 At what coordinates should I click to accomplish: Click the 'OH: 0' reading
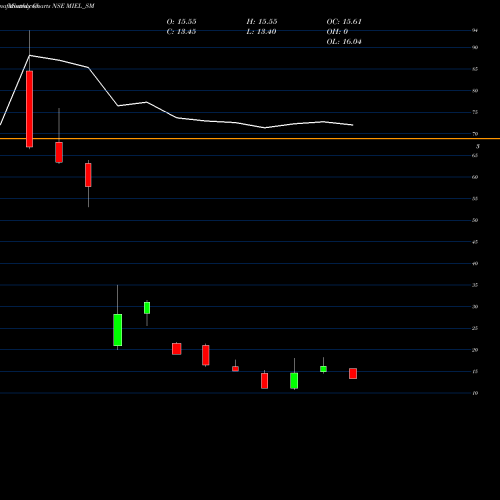point(337,32)
